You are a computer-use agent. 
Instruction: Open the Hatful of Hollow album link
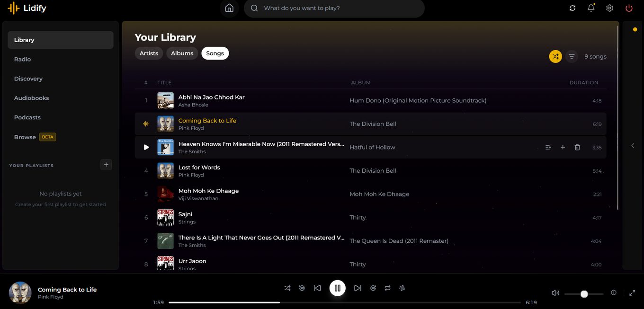[372, 147]
